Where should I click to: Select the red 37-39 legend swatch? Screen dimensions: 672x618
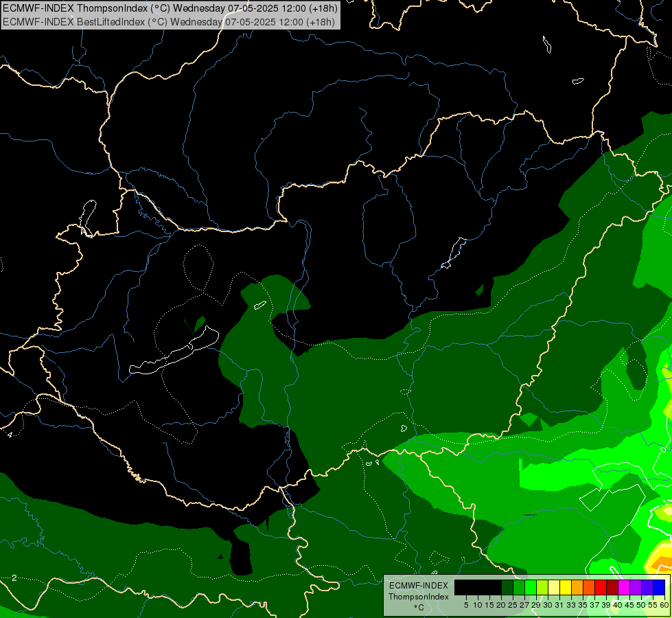coord(601,588)
